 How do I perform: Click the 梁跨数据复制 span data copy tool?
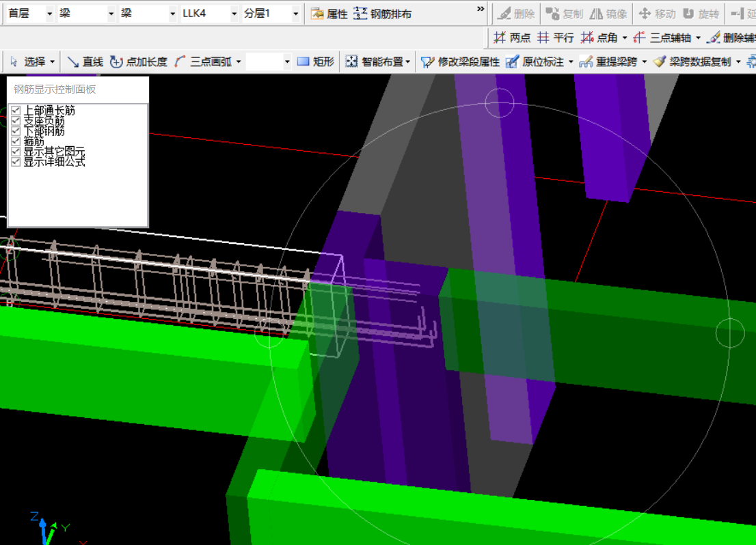693,61
